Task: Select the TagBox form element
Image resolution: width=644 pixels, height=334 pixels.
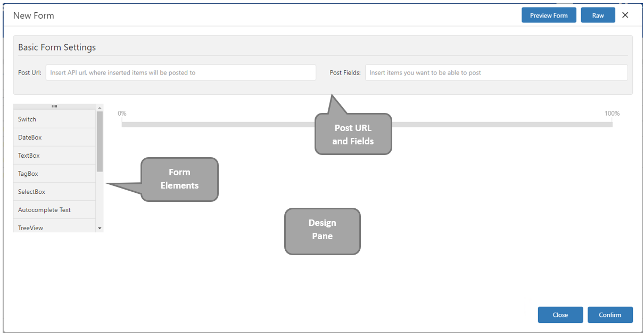Action: 54,174
